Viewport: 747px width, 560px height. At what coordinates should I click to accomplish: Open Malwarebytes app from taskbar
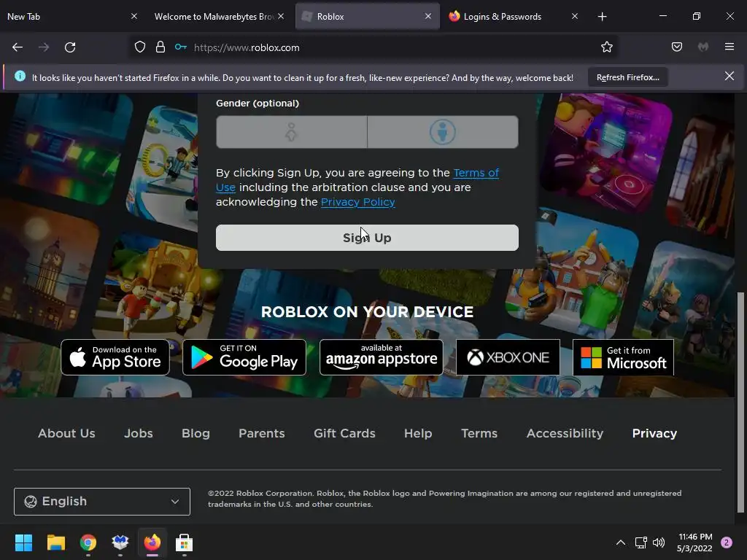pos(120,542)
